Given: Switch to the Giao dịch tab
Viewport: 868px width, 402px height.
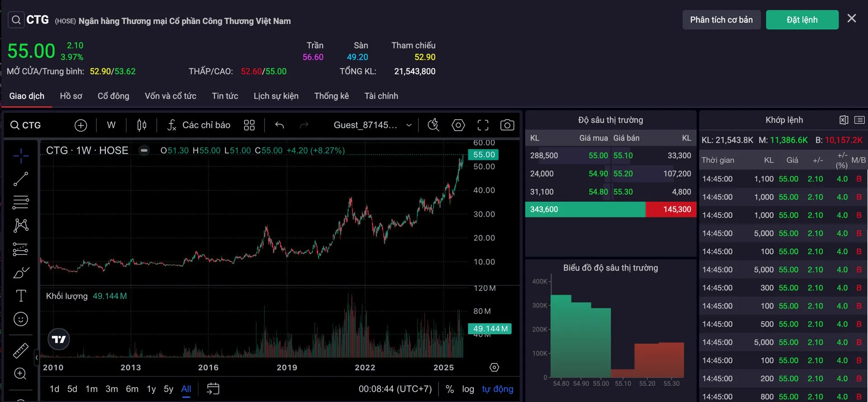Looking at the screenshot, I should tap(27, 96).
